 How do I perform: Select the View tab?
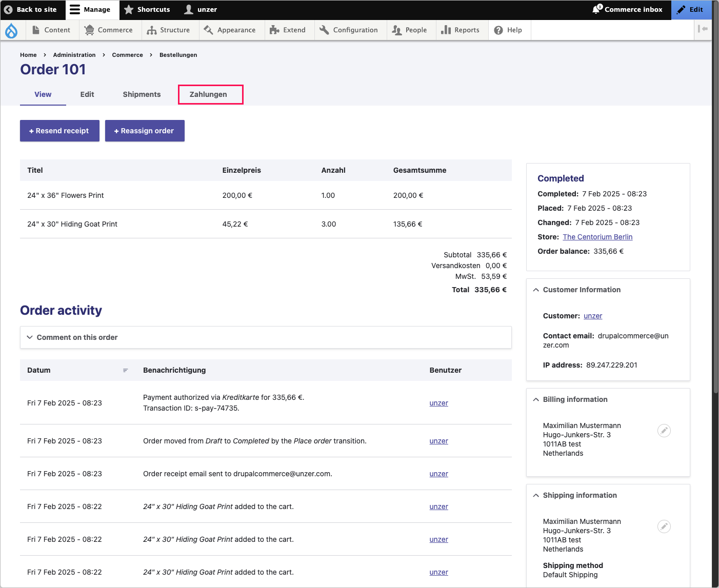click(43, 95)
